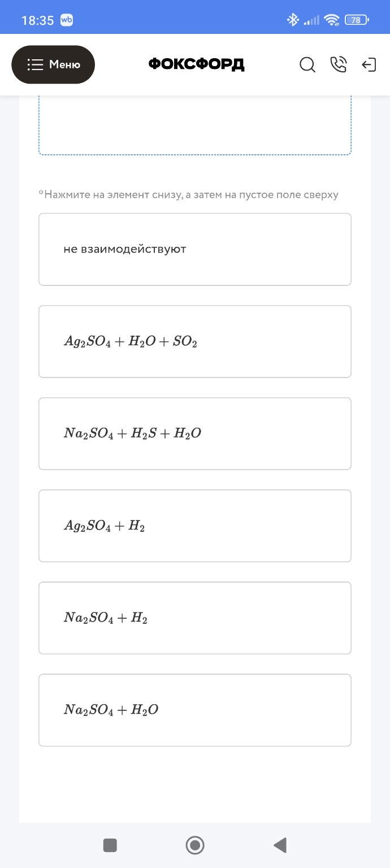
Task: Tap the battery indicator icon
Action: tap(356, 20)
